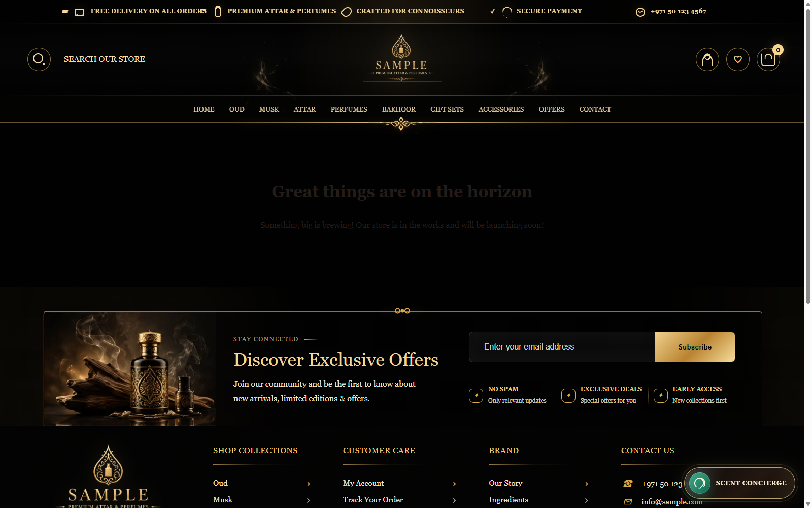Open the BAKHOOR menu item
812x508 pixels.
[x=399, y=109]
